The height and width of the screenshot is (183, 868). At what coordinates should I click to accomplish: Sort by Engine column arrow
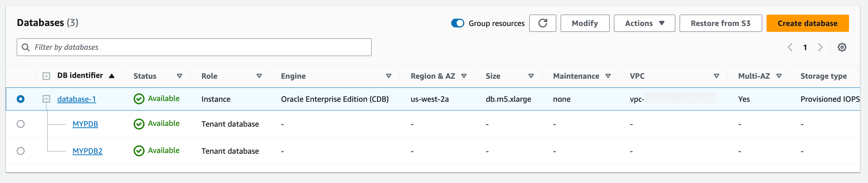point(388,76)
